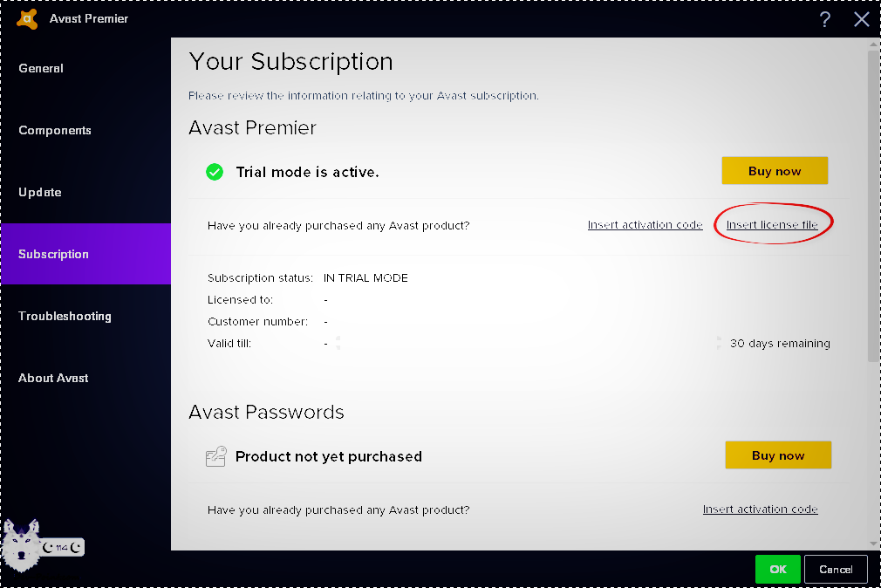The height and width of the screenshot is (588, 881).
Task: Open the help question mark icon
Action: click(x=824, y=19)
